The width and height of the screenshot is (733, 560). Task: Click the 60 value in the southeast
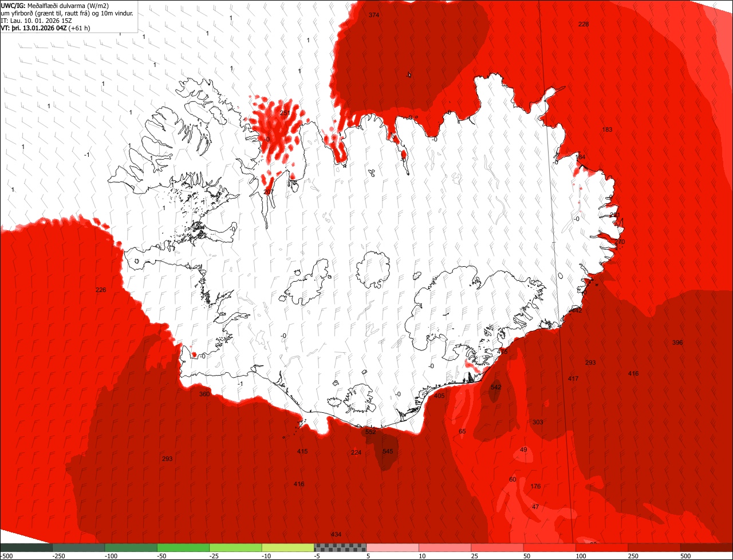pos(513,479)
